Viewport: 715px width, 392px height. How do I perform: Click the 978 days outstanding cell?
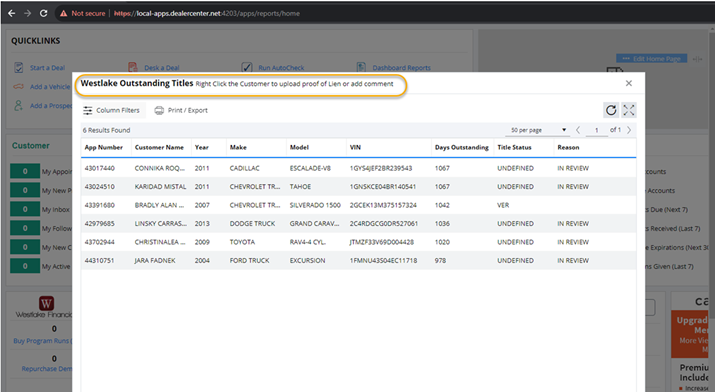pyautogui.click(x=440, y=260)
